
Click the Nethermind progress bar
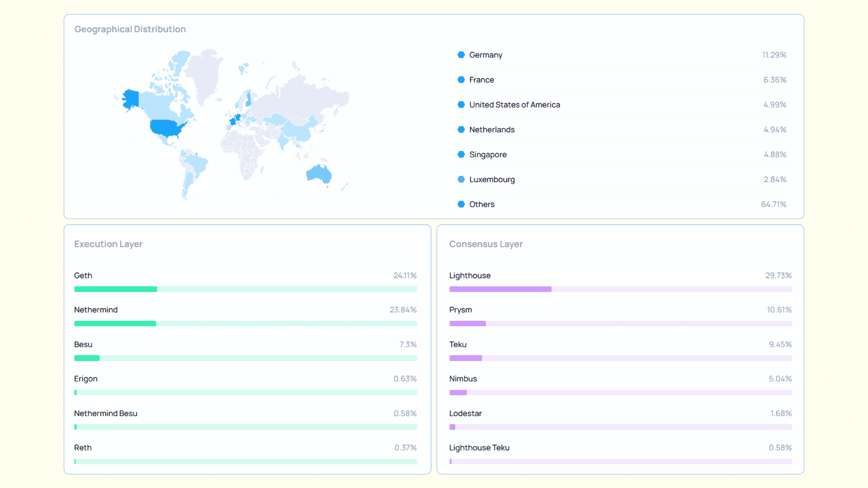click(x=245, y=324)
